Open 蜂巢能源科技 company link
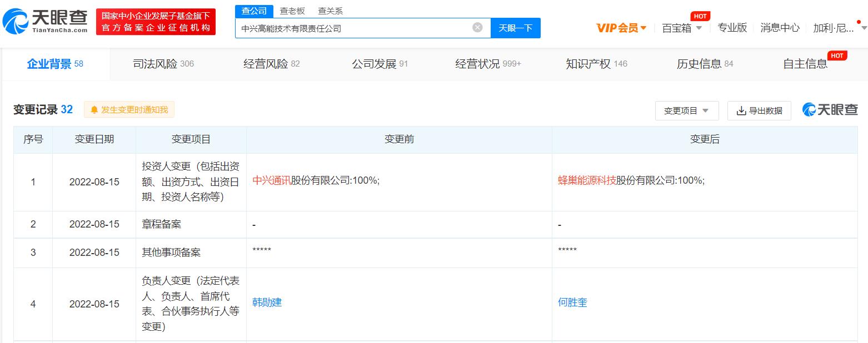 (x=586, y=180)
